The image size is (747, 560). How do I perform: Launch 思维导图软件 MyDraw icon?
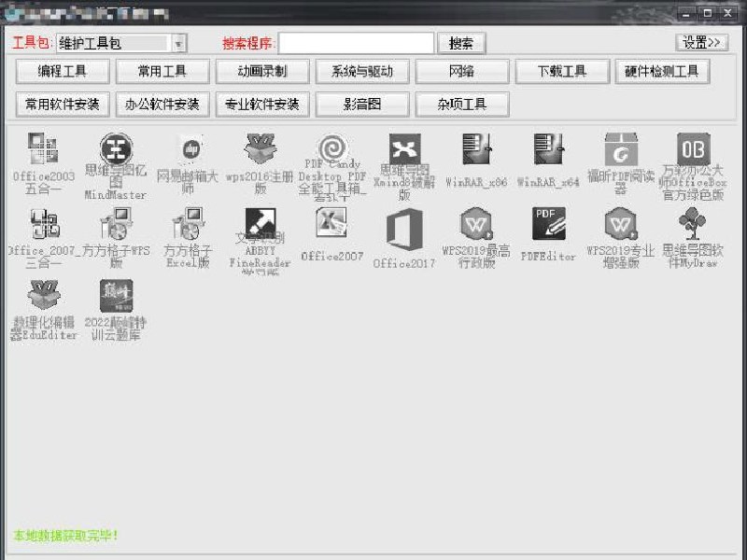[x=693, y=223]
